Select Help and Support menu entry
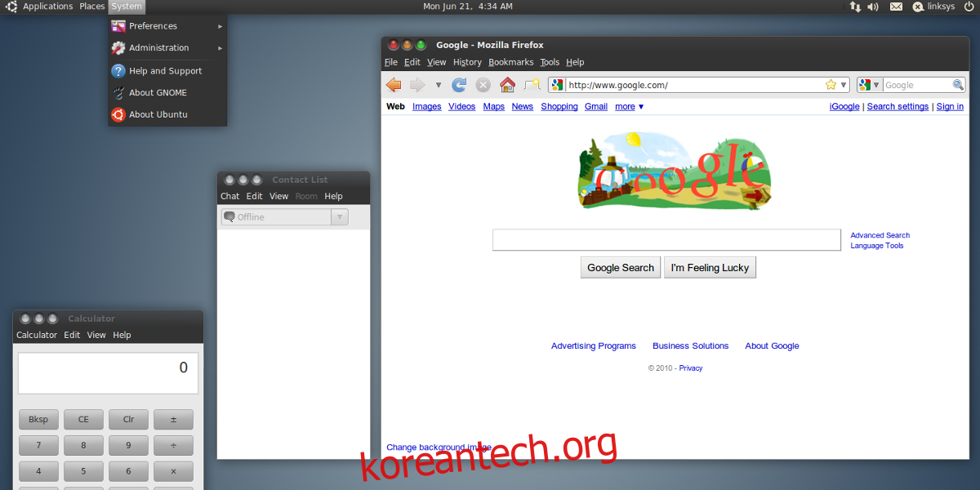 [167, 71]
